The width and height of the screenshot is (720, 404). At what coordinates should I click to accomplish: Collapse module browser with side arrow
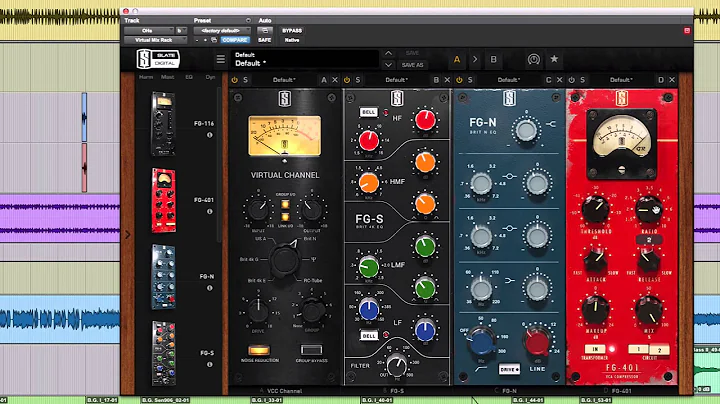tap(128, 235)
